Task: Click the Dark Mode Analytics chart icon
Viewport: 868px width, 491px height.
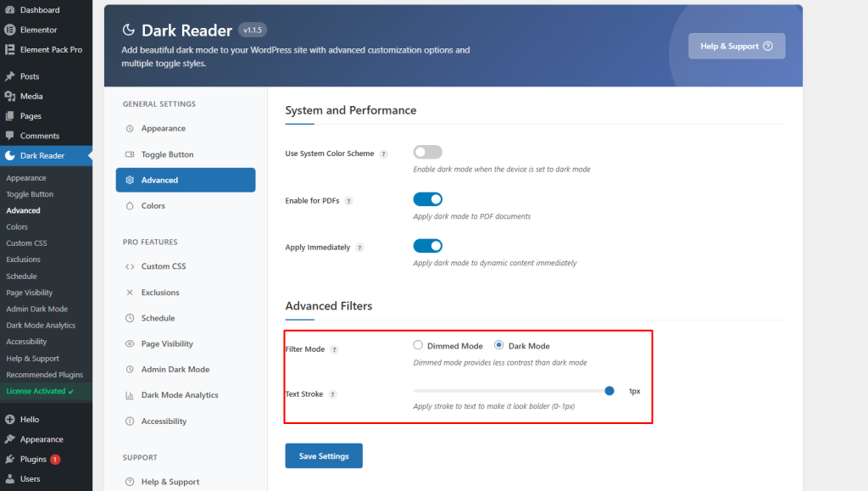Action: tap(130, 395)
